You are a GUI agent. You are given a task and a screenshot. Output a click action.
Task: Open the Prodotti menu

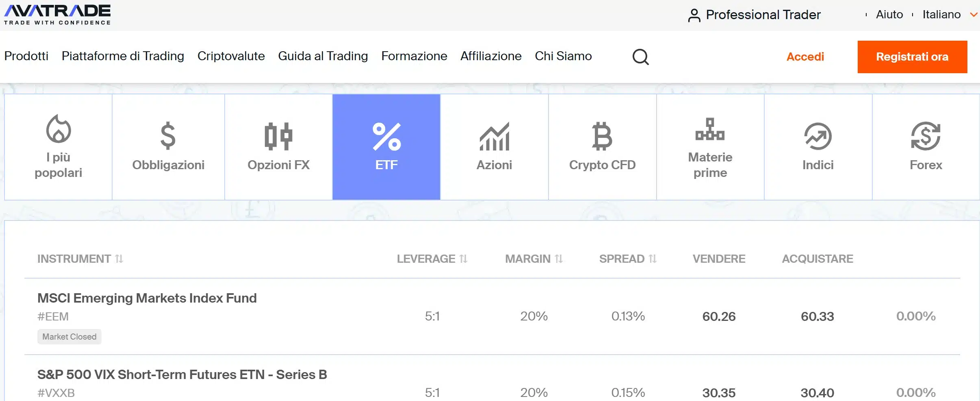pyautogui.click(x=26, y=57)
